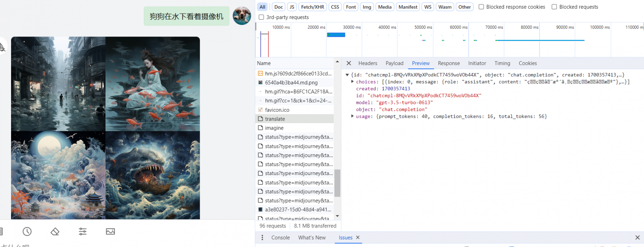Open the Console drawer tab
This screenshot has width=644, height=247.
point(280,237)
